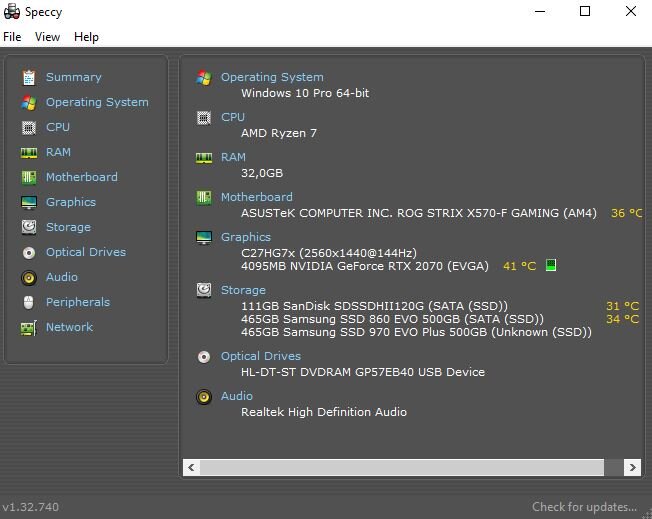
Task: Select Operating System in the sidebar
Action: point(97,102)
